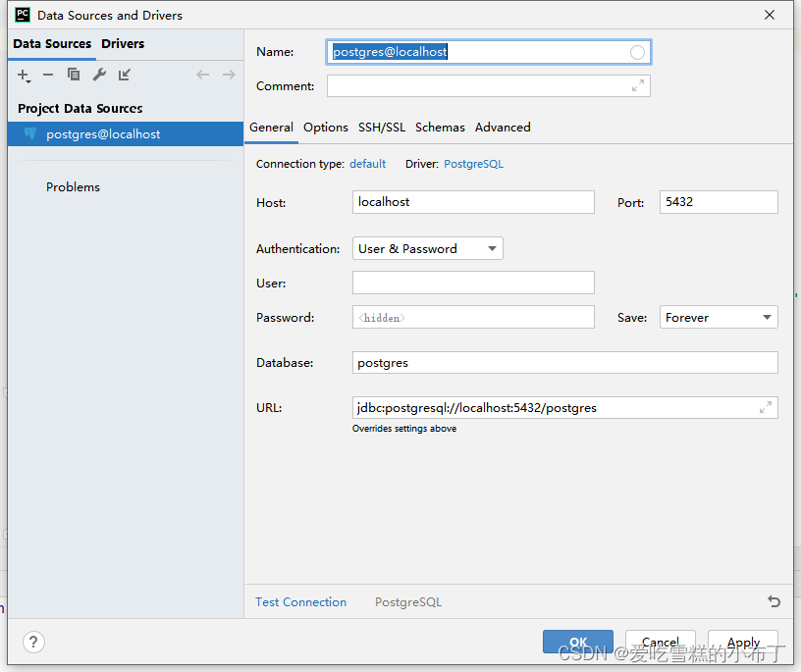The width and height of the screenshot is (801, 672).
Task: Click into the Port field
Action: point(719,202)
